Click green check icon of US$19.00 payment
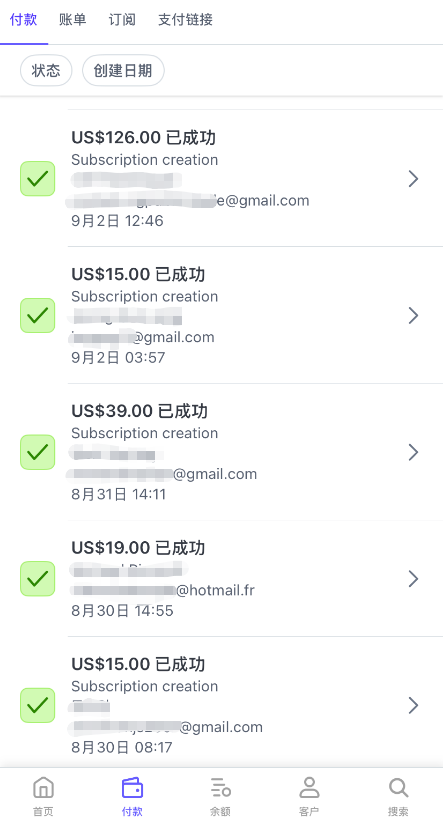Screen dimensions: 443x828 click(x=37, y=579)
